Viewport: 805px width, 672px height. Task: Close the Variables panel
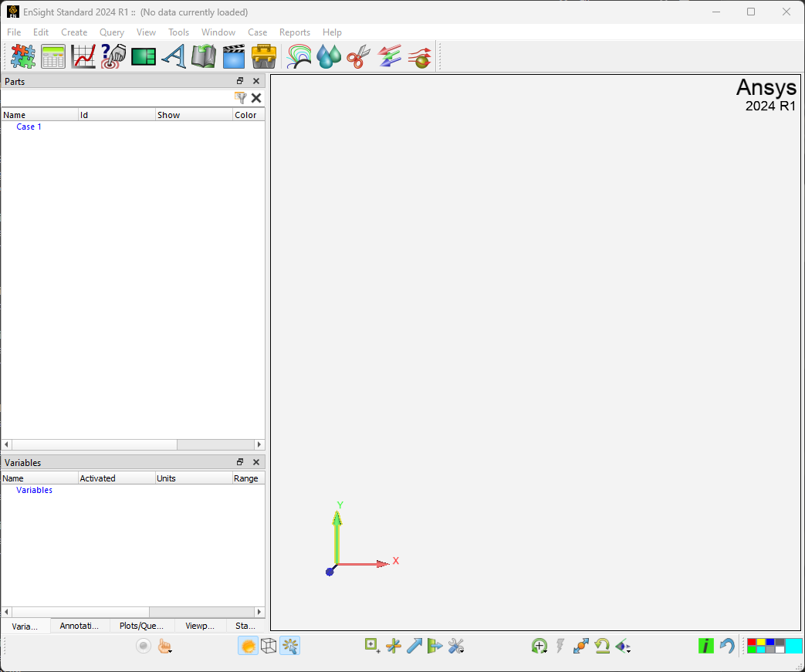point(256,461)
